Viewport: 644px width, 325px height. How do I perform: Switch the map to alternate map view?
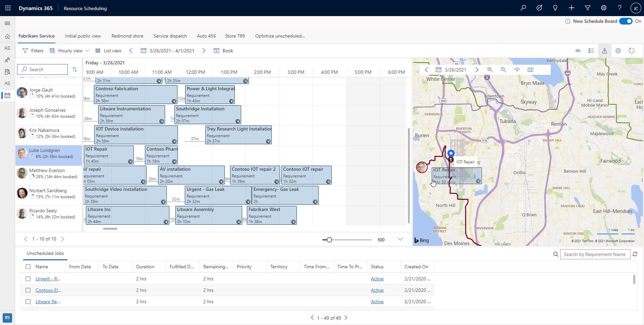pyautogui.click(x=531, y=70)
